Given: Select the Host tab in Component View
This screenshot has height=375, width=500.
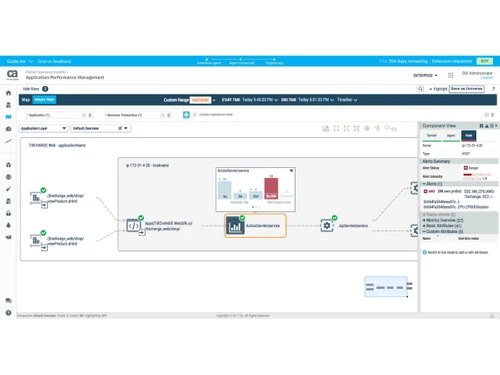Looking at the screenshot, I should (469, 135).
